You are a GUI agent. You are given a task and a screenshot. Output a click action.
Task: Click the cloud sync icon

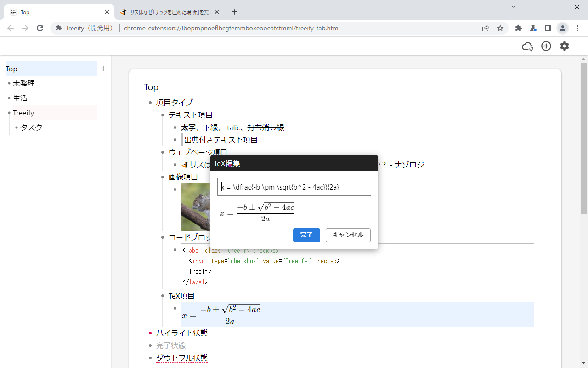click(527, 46)
